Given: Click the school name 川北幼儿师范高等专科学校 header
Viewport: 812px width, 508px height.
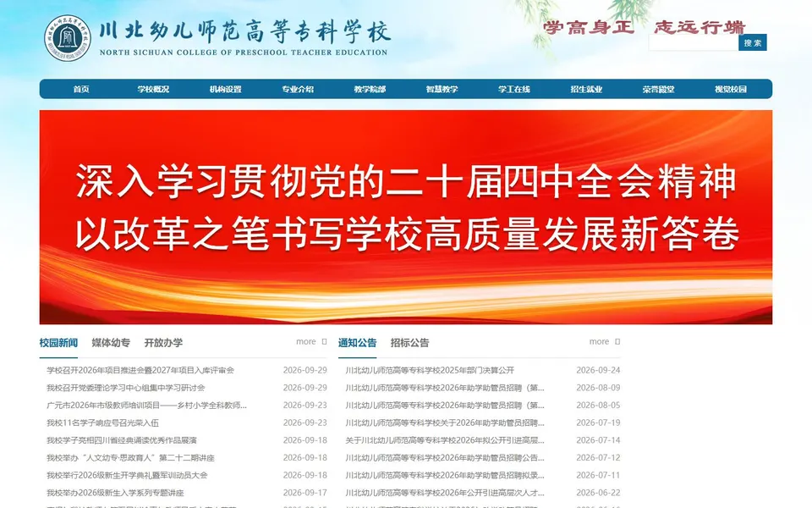Looking at the screenshot, I should [x=244, y=31].
